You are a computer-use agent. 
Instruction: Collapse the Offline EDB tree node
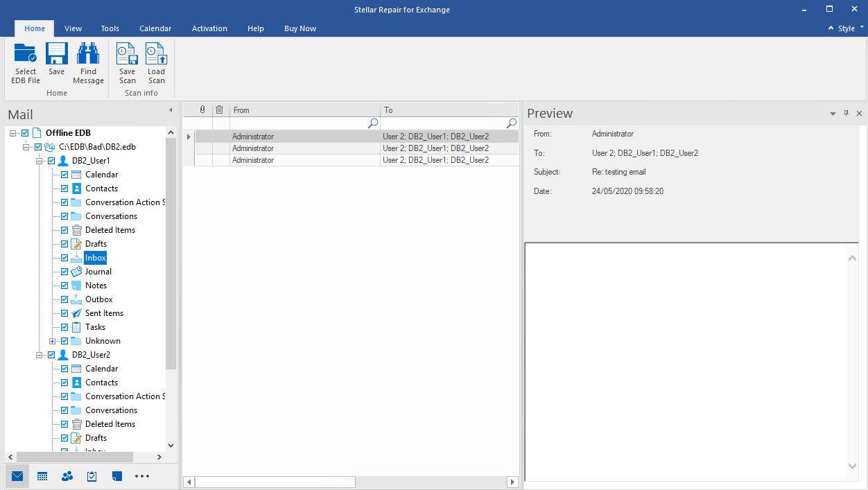coord(13,133)
